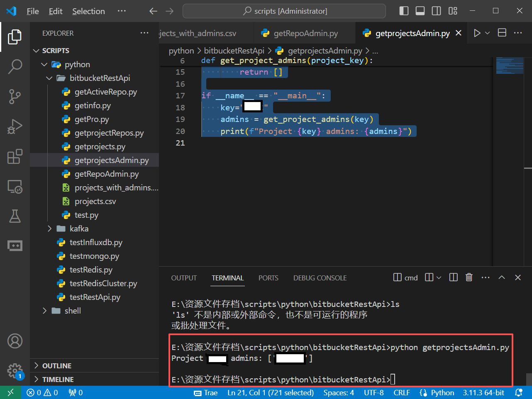Open Remote Explorer view
Image resolution: width=532 pixels, height=399 pixels.
(x=15, y=187)
